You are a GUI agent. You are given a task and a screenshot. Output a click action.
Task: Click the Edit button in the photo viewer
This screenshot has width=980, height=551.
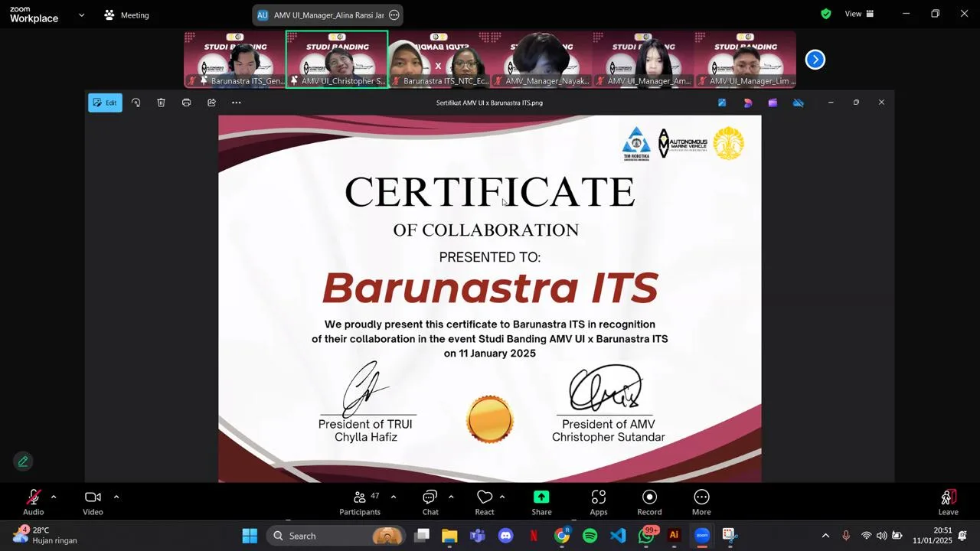click(105, 103)
